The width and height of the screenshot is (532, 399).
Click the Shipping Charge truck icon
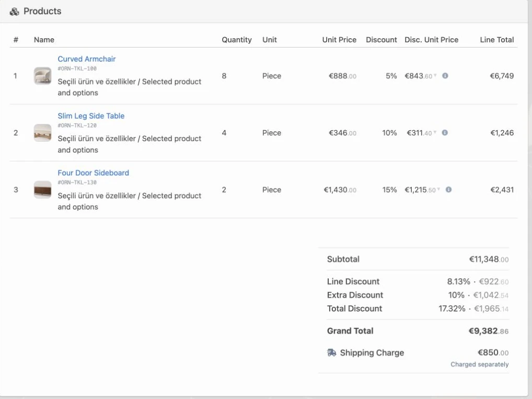(331, 352)
